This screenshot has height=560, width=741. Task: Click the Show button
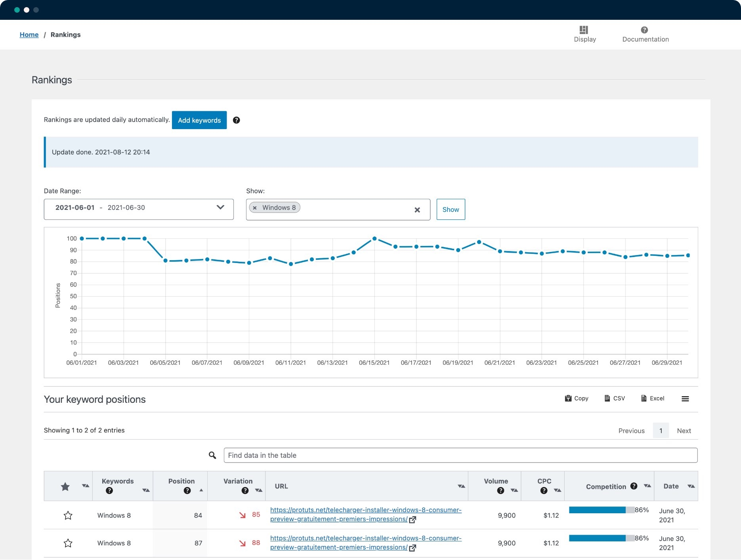(451, 209)
